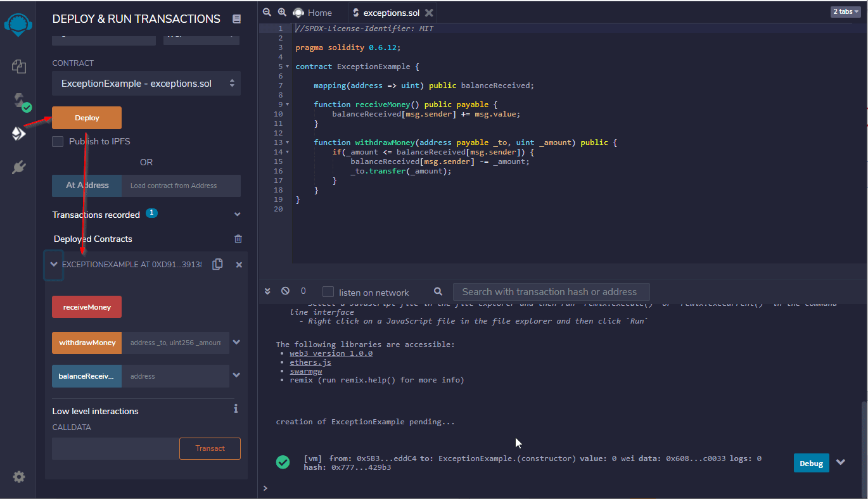Clear deployed contracts using the trash icon
The image size is (868, 499).
(x=238, y=239)
